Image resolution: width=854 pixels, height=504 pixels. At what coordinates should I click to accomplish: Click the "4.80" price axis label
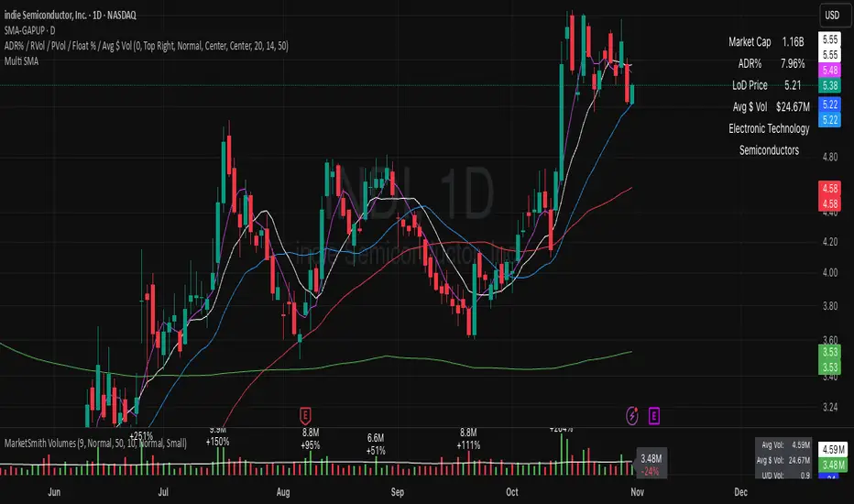tap(830, 158)
